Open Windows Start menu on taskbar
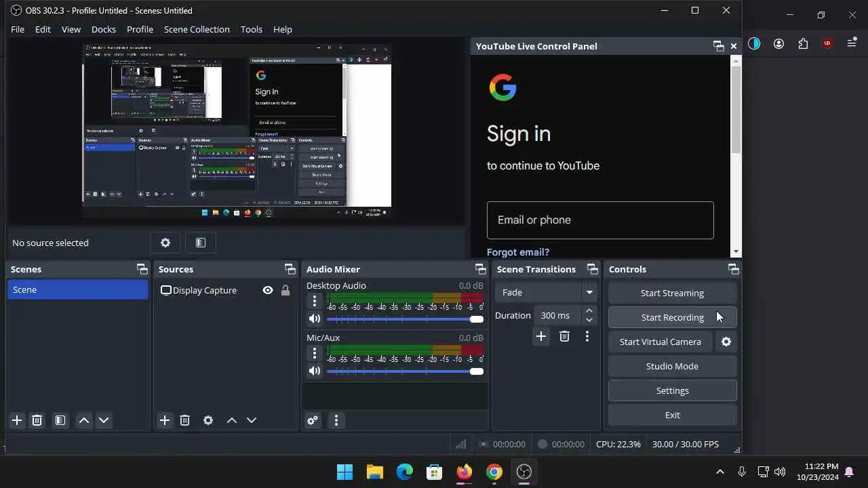This screenshot has width=868, height=488. [x=344, y=472]
